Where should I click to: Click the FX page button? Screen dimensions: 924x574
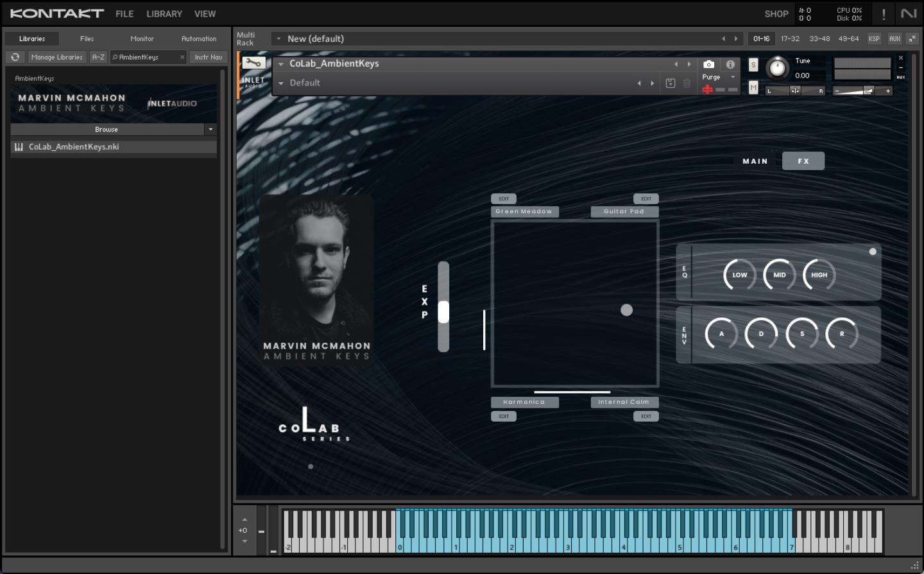pos(803,161)
